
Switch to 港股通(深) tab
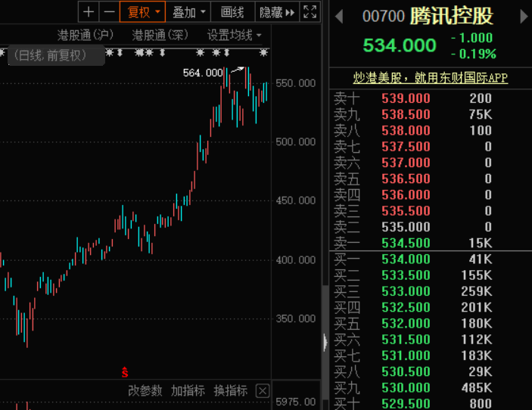[160, 35]
